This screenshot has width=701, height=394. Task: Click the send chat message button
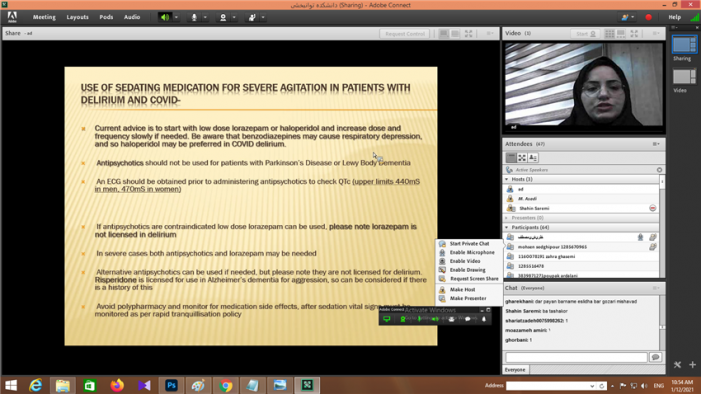point(656,357)
